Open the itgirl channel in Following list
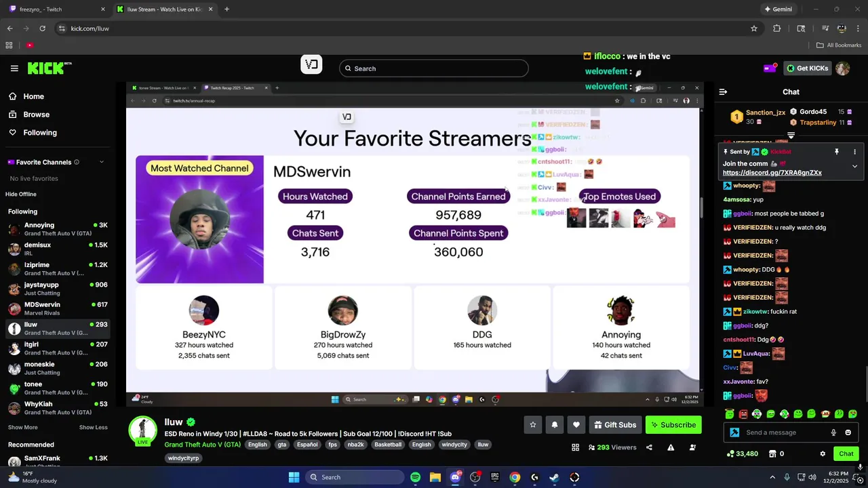868x488 pixels. (57, 348)
